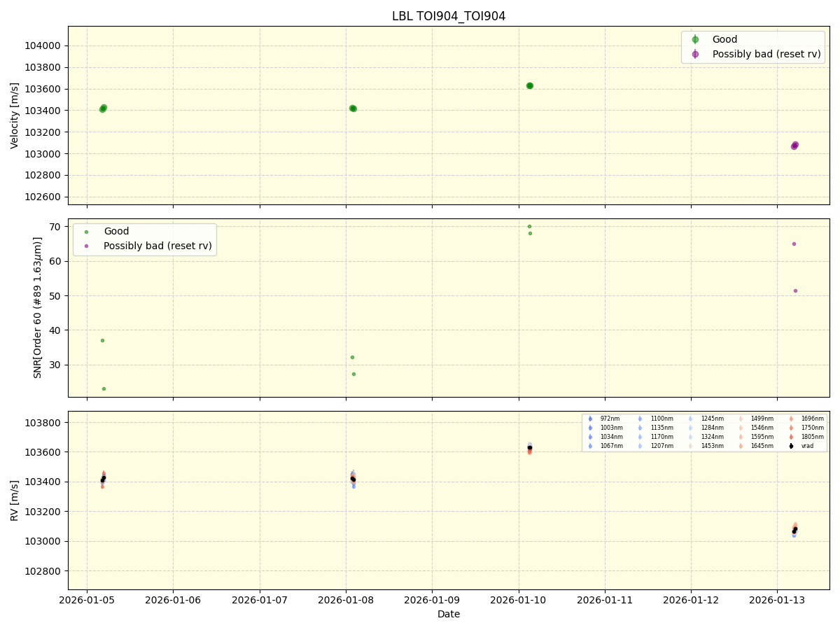Expand the wavelength legend panel
Viewport: 840px width, 630px height.
pos(706,432)
